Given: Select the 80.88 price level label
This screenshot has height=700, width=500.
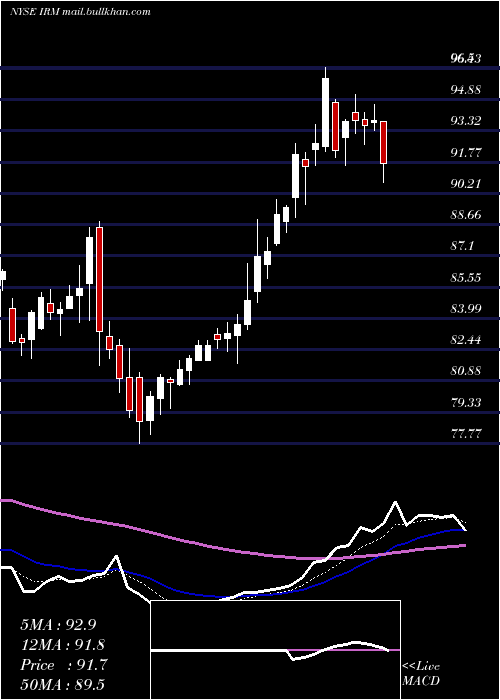Looking at the screenshot, I should pyautogui.click(x=466, y=371).
